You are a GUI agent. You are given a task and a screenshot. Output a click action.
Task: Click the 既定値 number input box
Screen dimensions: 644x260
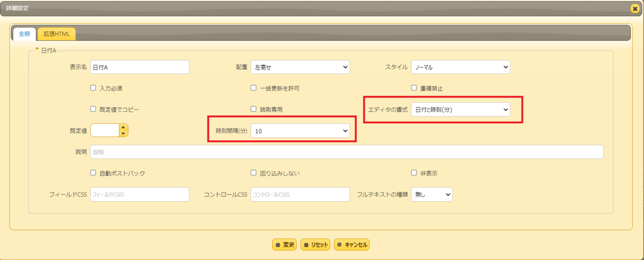(105, 130)
